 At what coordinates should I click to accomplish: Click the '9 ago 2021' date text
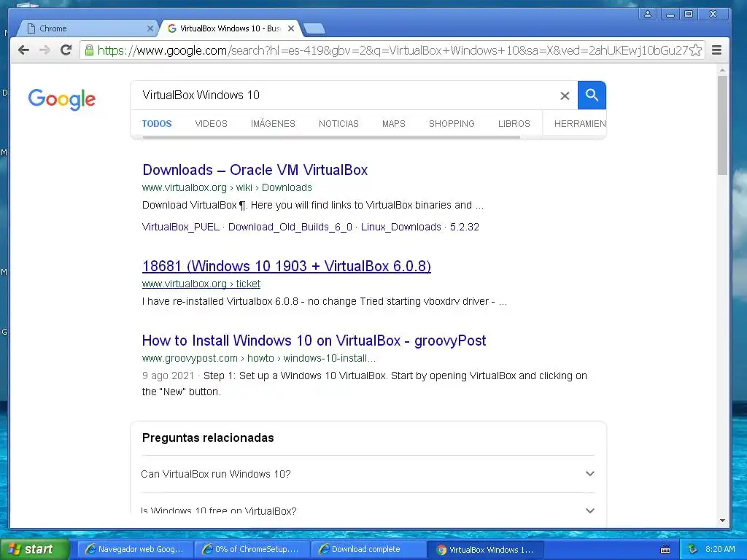tap(169, 376)
